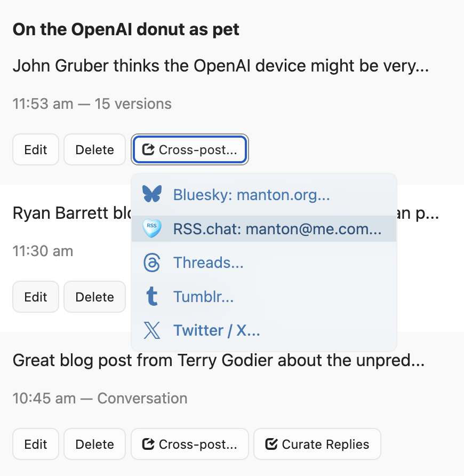Toggle the Cross-post dropdown for OpenAI donut post
This screenshot has width=464, height=476.
190,149
